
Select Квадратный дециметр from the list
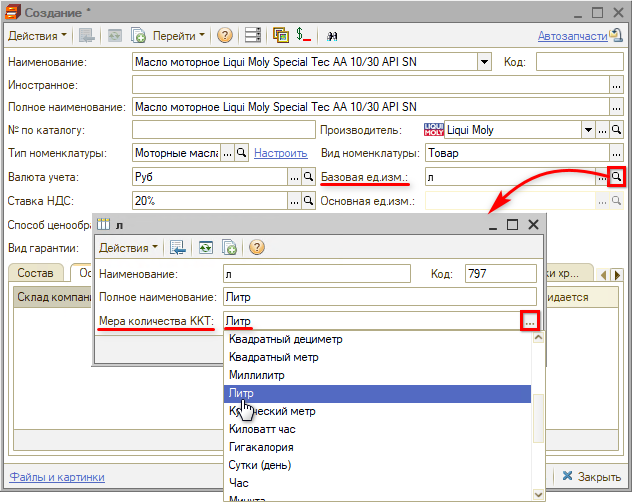click(377, 340)
